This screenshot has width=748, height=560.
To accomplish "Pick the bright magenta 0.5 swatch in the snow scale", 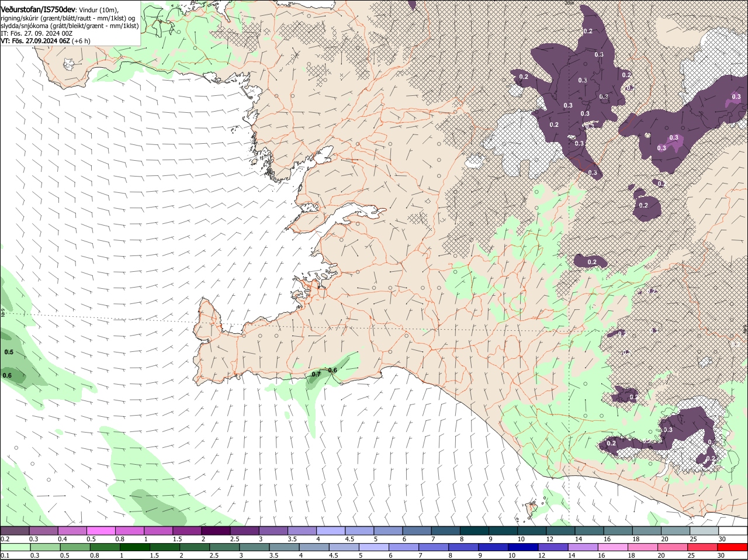I will tap(101, 531).
